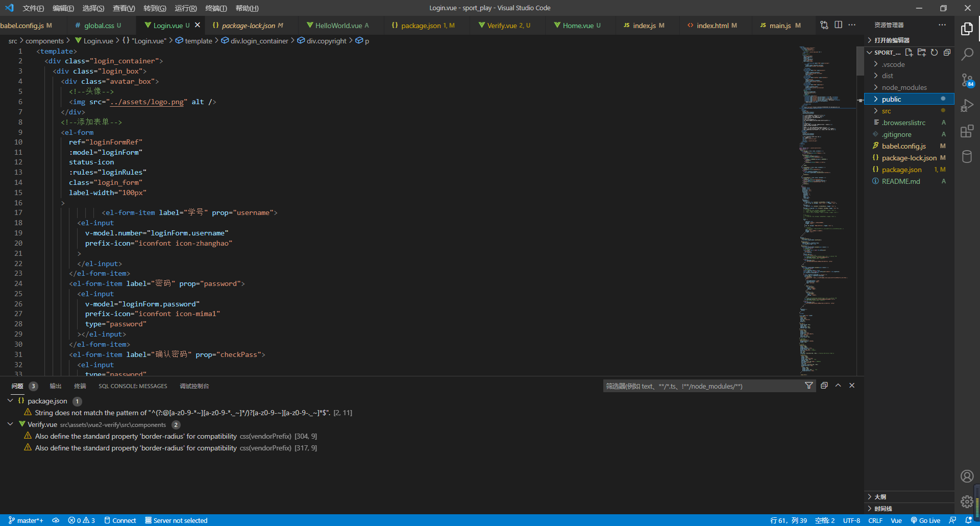This screenshot has height=526, width=980.
Task: Switch to the SQL CONSOLE: MESSAGES tab
Action: click(133, 386)
